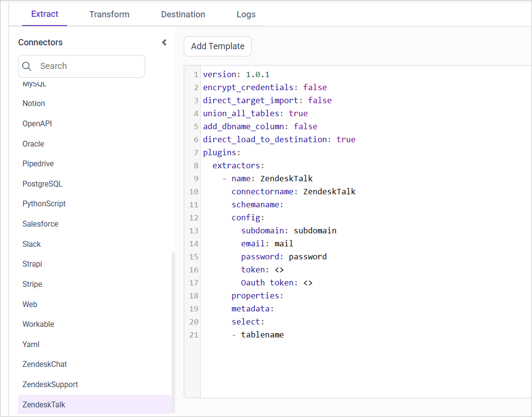
Task: Choose the Salesforce connector
Action: [x=41, y=224]
